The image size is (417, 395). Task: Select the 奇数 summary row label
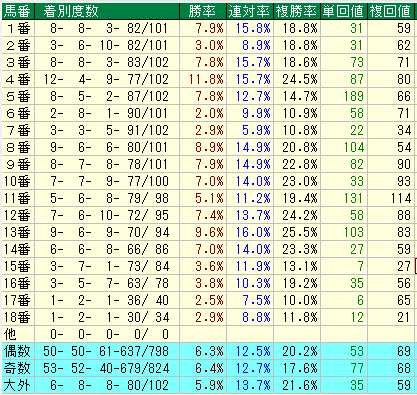point(17,368)
